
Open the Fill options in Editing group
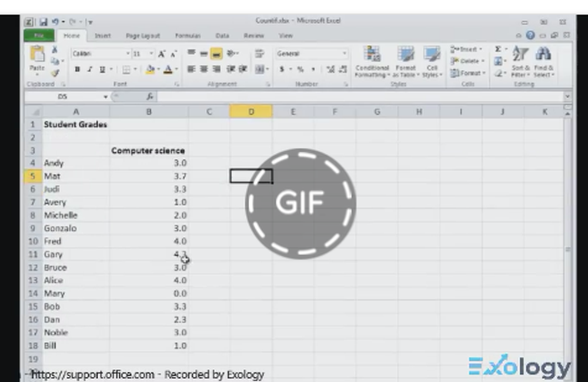pyautogui.click(x=498, y=61)
